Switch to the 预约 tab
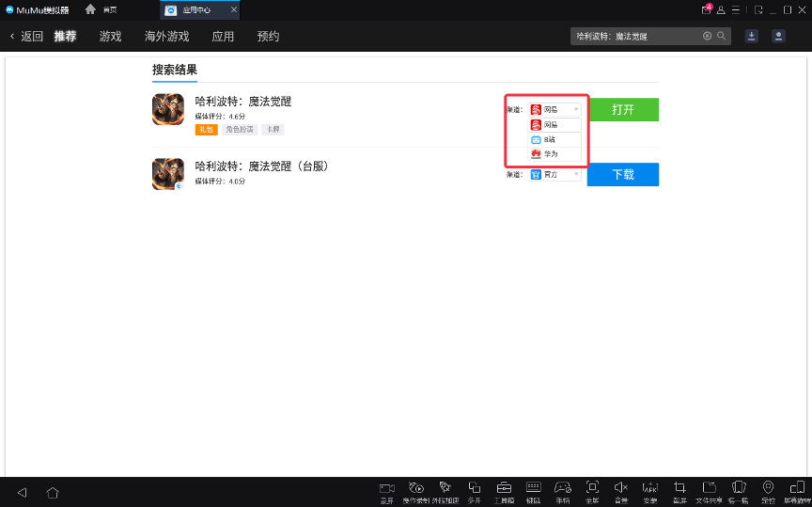Screen dimensions: 812x507 click(x=268, y=37)
